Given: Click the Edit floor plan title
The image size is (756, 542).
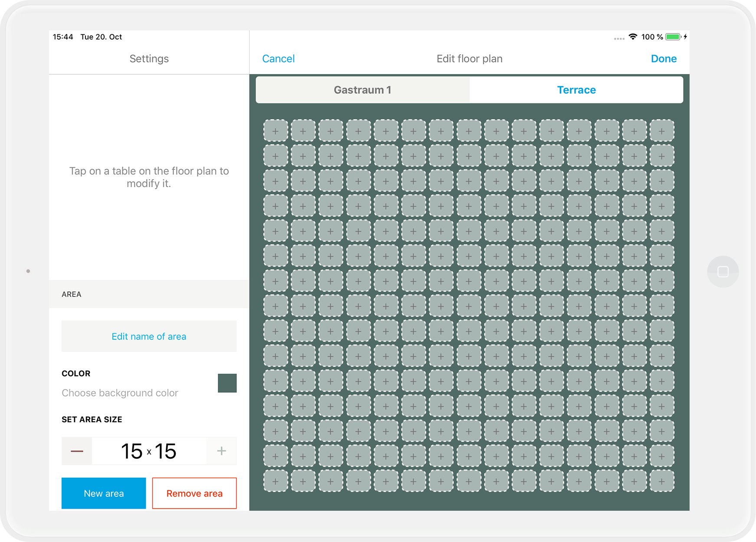Looking at the screenshot, I should [470, 59].
